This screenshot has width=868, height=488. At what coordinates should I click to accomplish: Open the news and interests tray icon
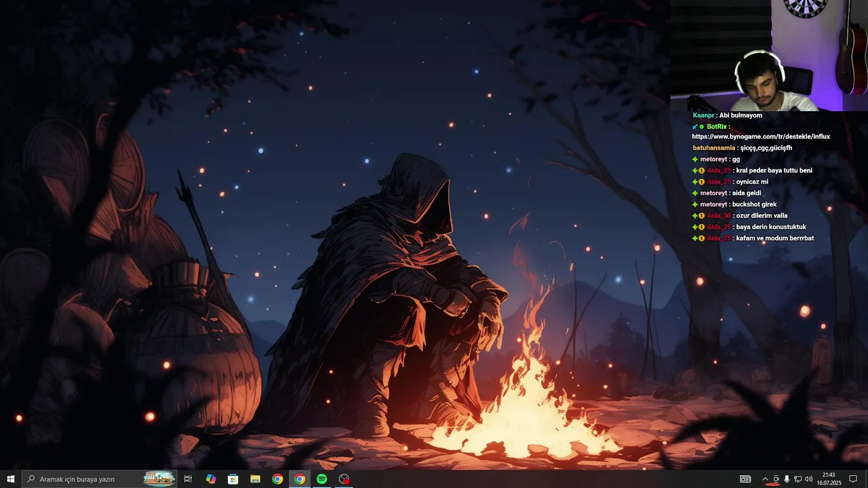tap(745, 479)
